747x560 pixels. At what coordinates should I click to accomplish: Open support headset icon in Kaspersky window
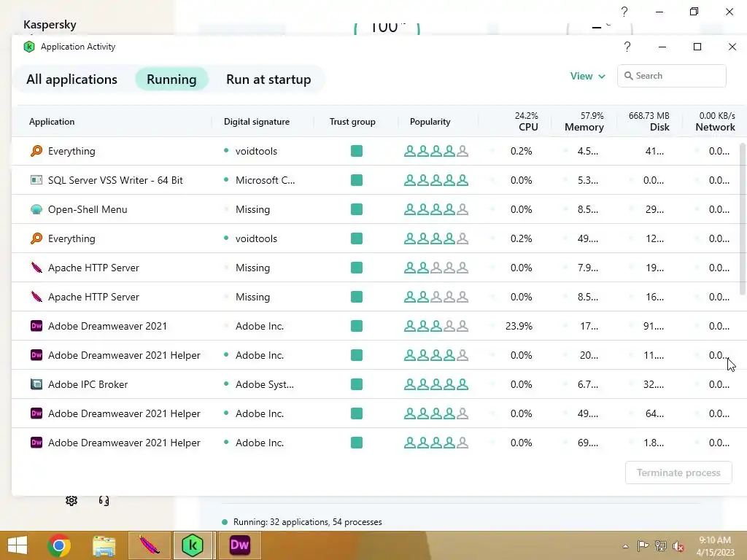point(104,500)
